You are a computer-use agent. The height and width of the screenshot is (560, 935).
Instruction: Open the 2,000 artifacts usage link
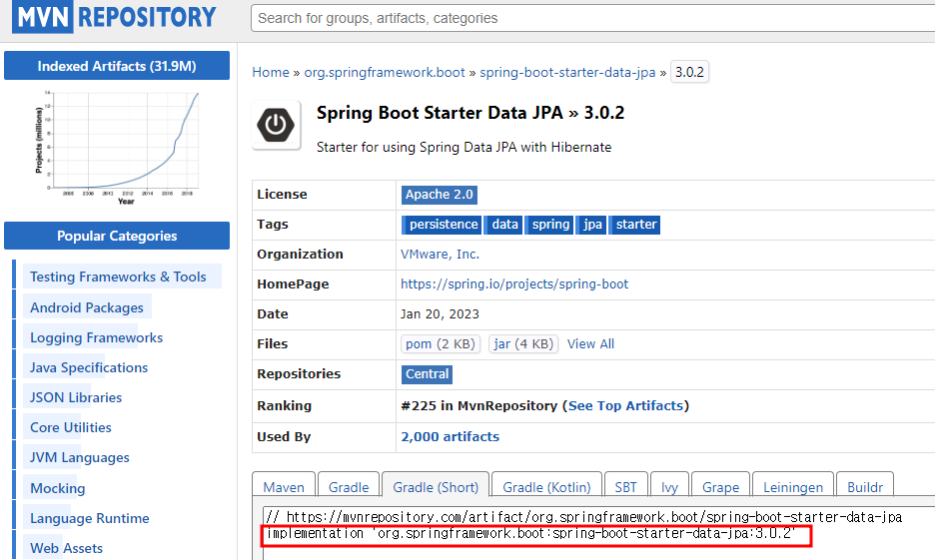tap(451, 436)
